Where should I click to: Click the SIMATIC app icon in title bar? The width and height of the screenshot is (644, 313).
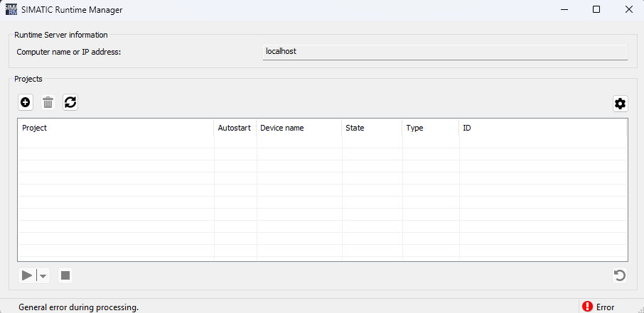[11, 9]
